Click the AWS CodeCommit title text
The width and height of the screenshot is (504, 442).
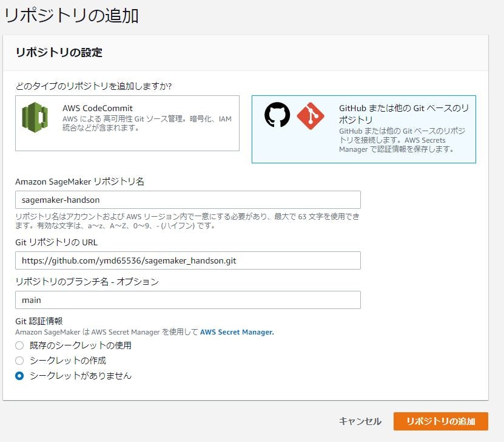coord(98,109)
